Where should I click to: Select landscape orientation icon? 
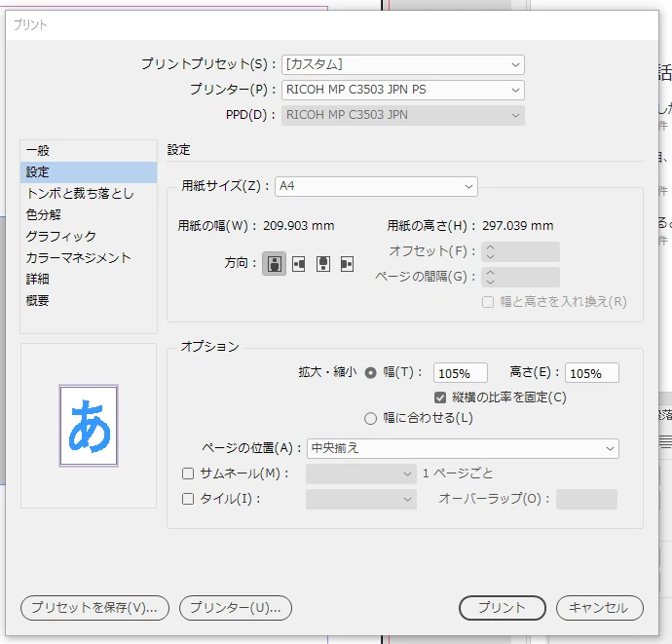pyautogui.click(x=299, y=264)
